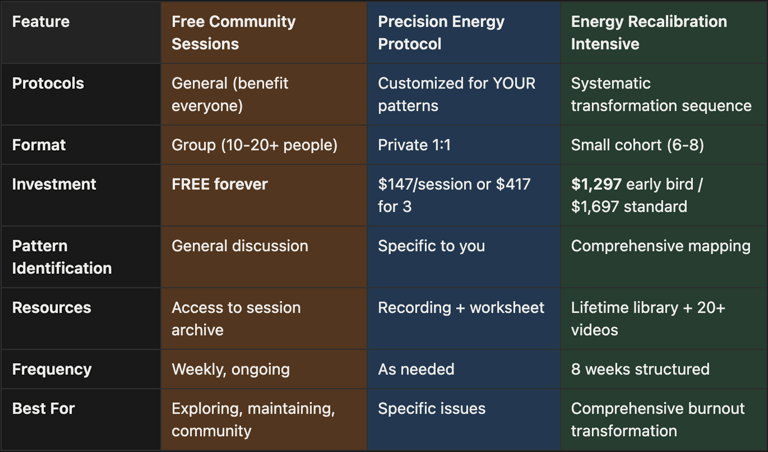Click the Investment row label
768x452 pixels.
tap(54, 184)
